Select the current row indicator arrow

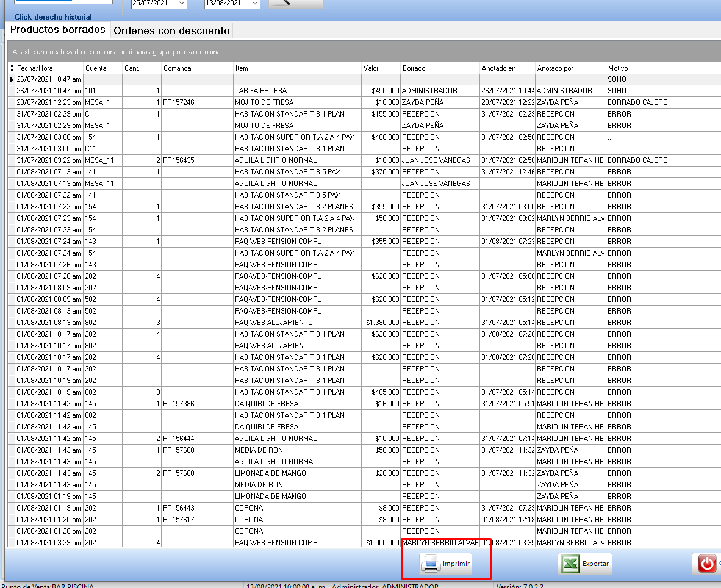12,79
